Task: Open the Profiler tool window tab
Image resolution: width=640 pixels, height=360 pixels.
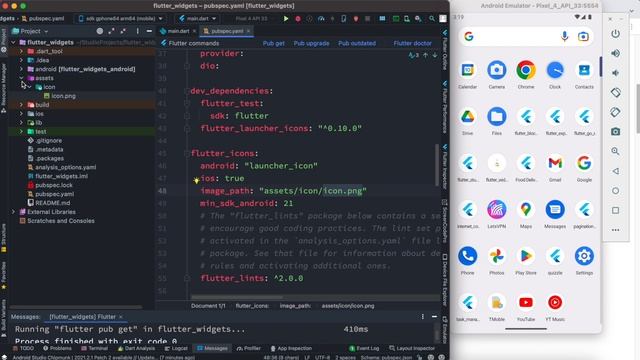Action: [249, 348]
